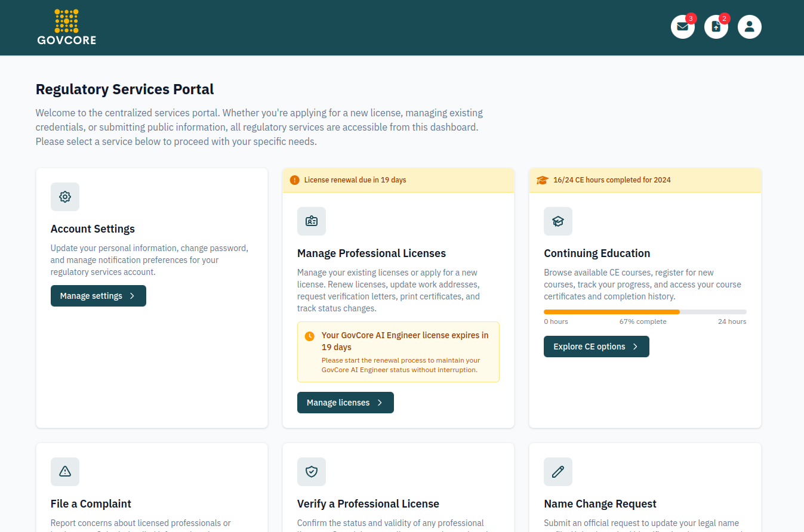
Task: Click the Verify a Professional License heading
Action: [368, 504]
